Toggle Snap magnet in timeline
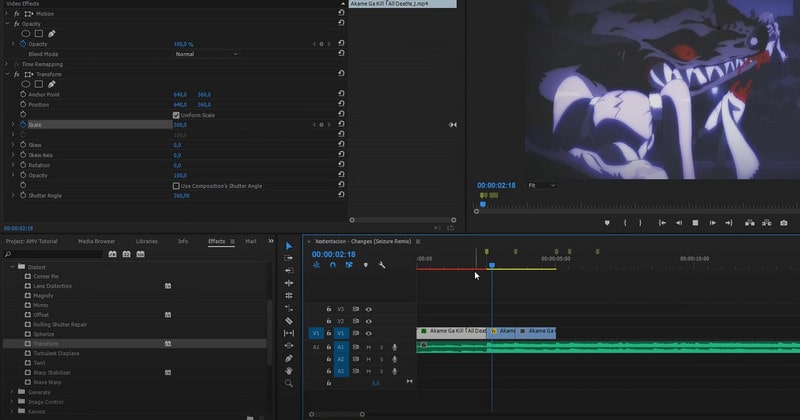The width and height of the screenshot is (800, 420). tap(333, 265)
